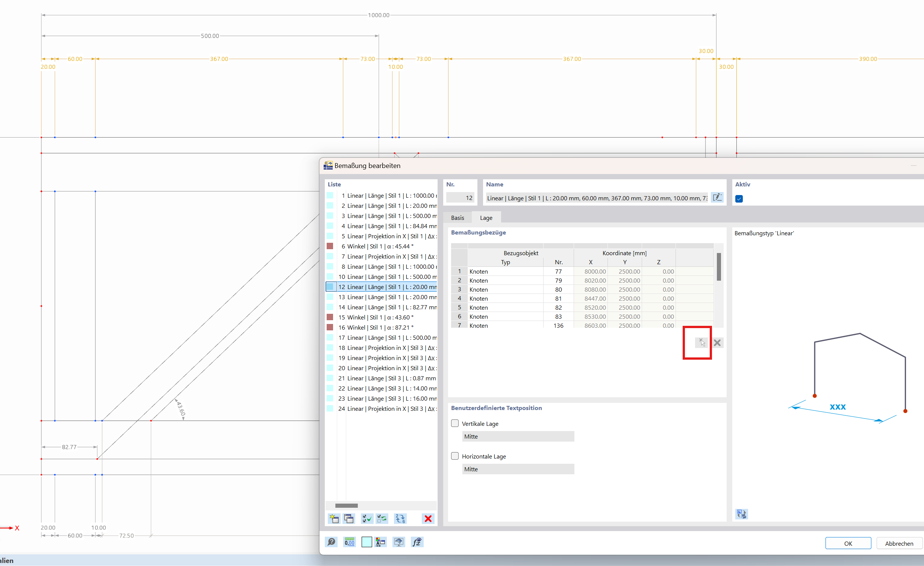Open the units and decimals 0.00 icon
The height and width of the screenshot is (566, 924).
[x=349, y=542]
